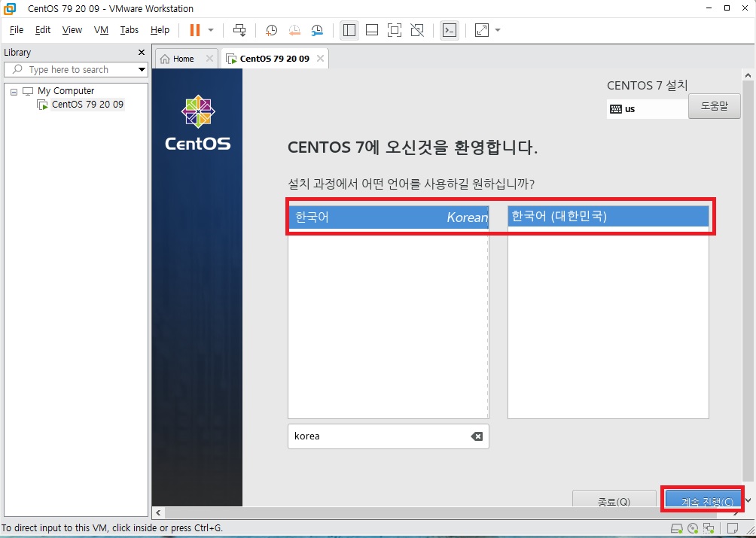This screenshot has height=538, width=756.
Task: Pause the virtual machine with the orange button
Action: [195, 30]
